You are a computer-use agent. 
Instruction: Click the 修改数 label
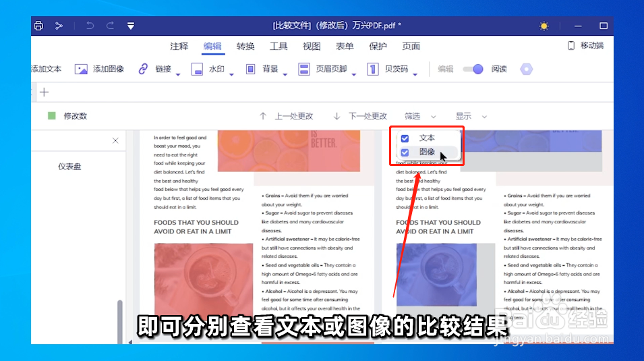point(75,116)
